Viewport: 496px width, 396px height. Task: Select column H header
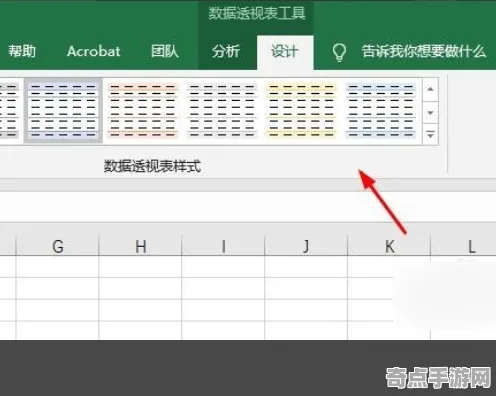click(x=140, y=247)
